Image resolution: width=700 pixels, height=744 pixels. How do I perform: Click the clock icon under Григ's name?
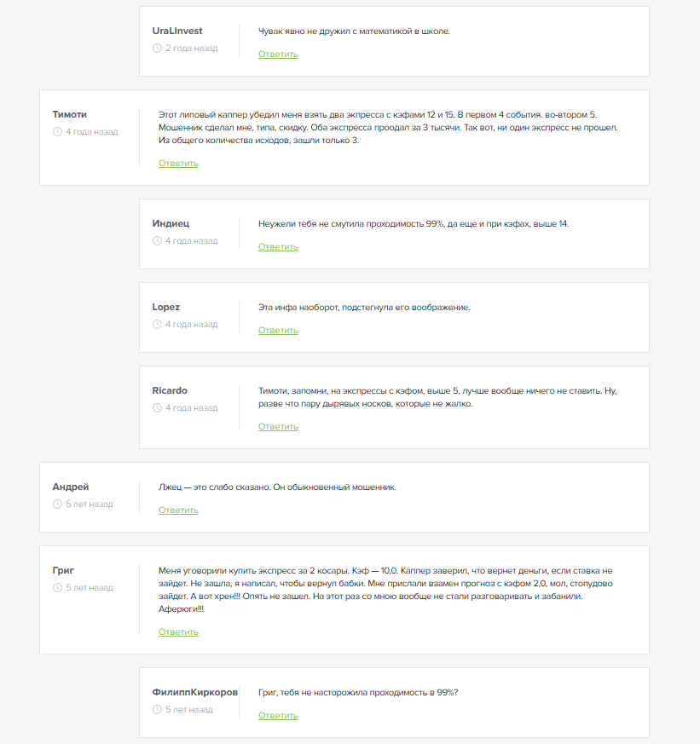point(57,588)
